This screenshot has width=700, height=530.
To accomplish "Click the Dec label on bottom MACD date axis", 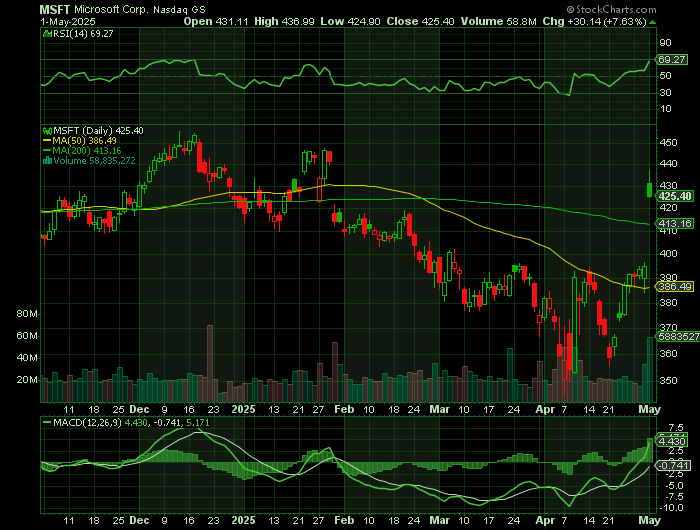I will coord(139,520).
